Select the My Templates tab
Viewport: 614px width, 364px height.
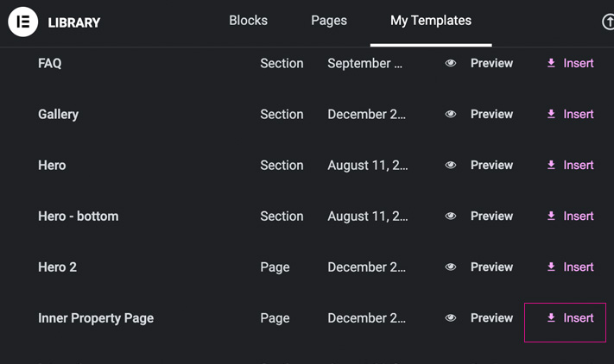431,21
